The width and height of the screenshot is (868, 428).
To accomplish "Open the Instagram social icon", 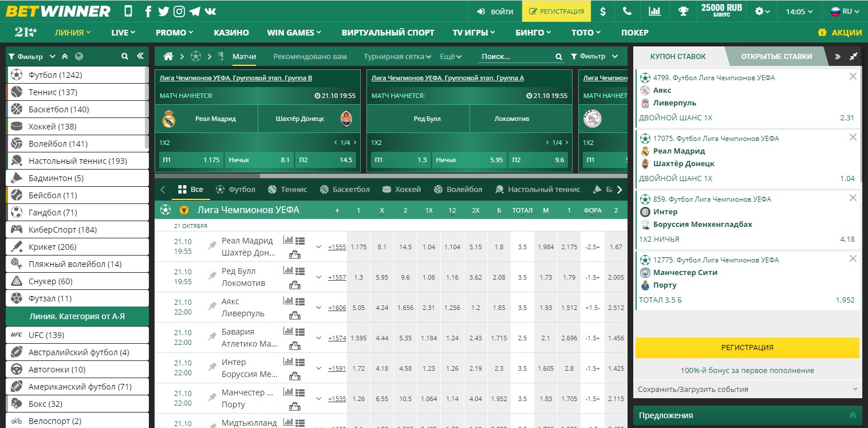I will pyautogui.click(x=179, y=11).
